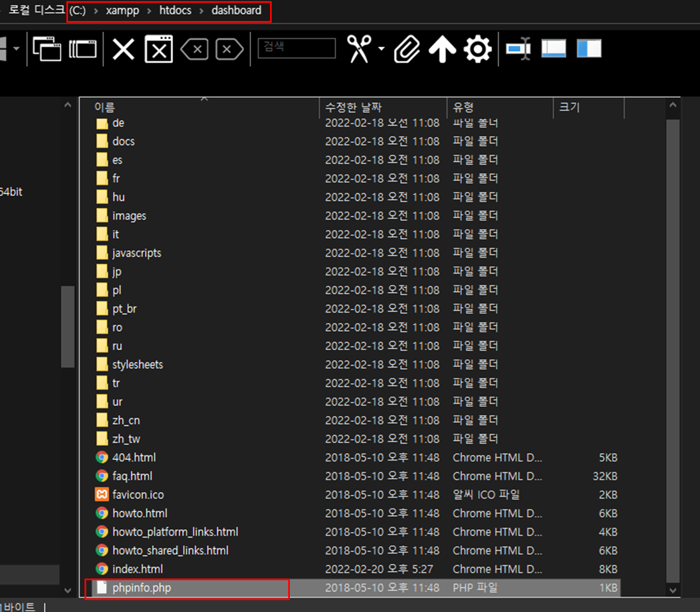Click the navigation pane scrollbar thumb
This screenshot has width=700, height=612.
(x=68, y=327)
